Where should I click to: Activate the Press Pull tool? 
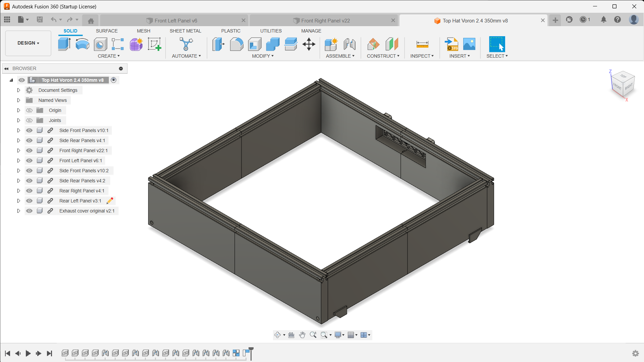tap(218, 44)
